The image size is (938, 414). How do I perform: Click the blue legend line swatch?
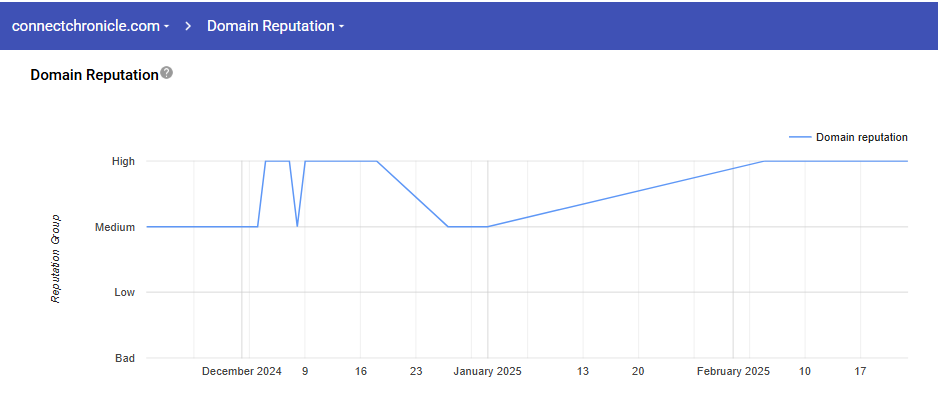[x=800, y=137]
